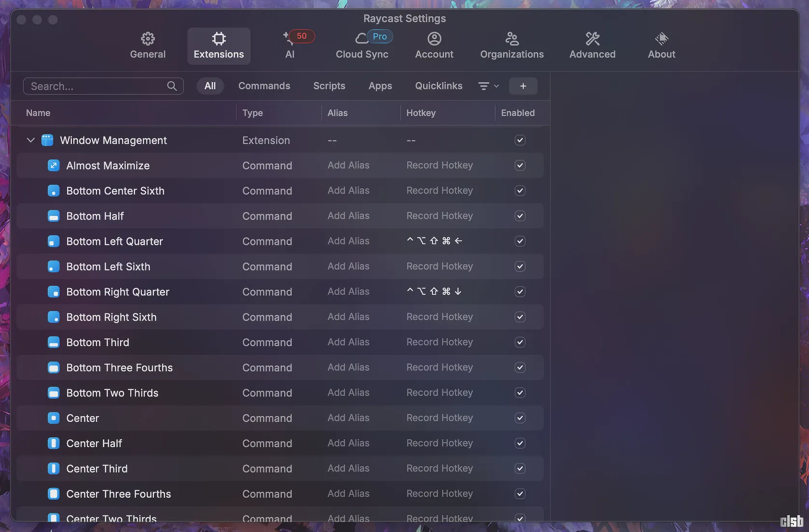809x532 pixels.
Task: Switch to the AI settings tab
Action: click(290, 46)
